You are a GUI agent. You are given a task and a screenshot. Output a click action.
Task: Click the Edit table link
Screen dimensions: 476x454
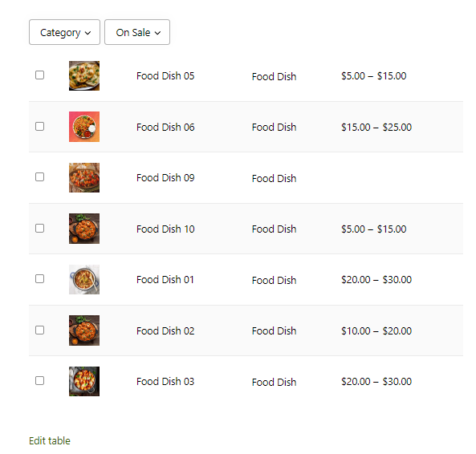(50, 440)
